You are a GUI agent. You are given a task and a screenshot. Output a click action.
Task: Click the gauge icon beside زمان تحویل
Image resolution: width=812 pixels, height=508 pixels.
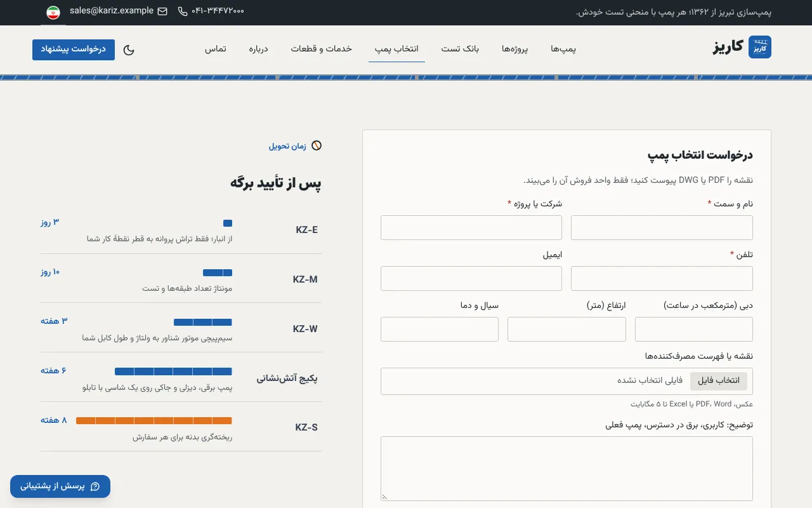pos(317,145)
